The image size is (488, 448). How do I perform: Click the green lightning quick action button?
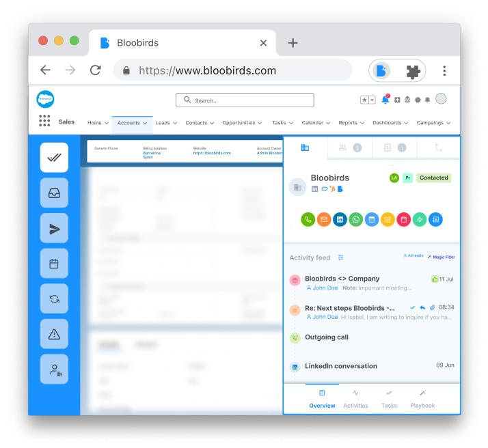[x=420, y=219]
